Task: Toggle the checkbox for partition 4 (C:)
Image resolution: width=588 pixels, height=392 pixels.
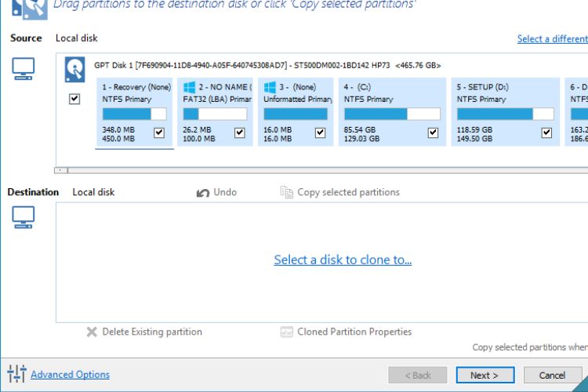Action: pyautogui.click(x=433, y=133)
